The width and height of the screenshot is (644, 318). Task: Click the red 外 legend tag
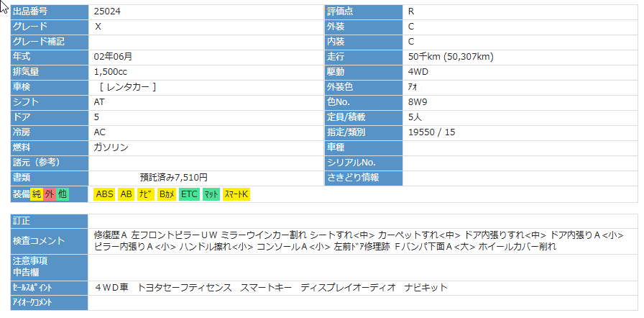pyautogui.click(x=50, y=194)
